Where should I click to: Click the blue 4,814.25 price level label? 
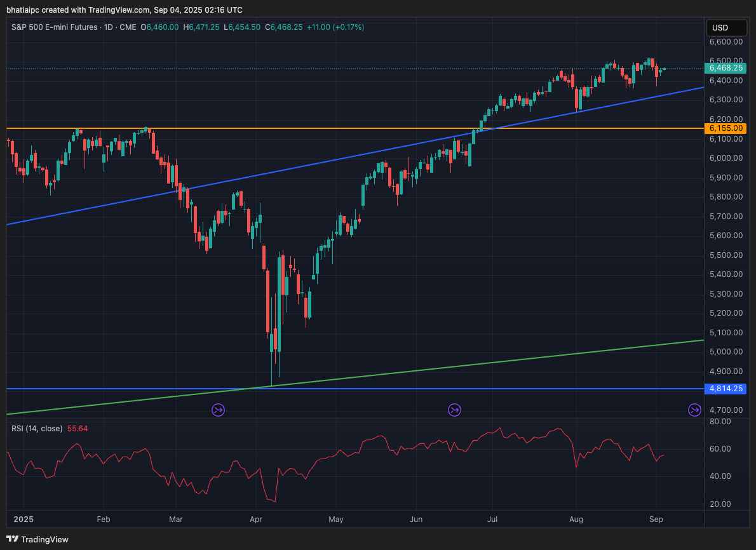pyautogui.click(x=725, y=389)
